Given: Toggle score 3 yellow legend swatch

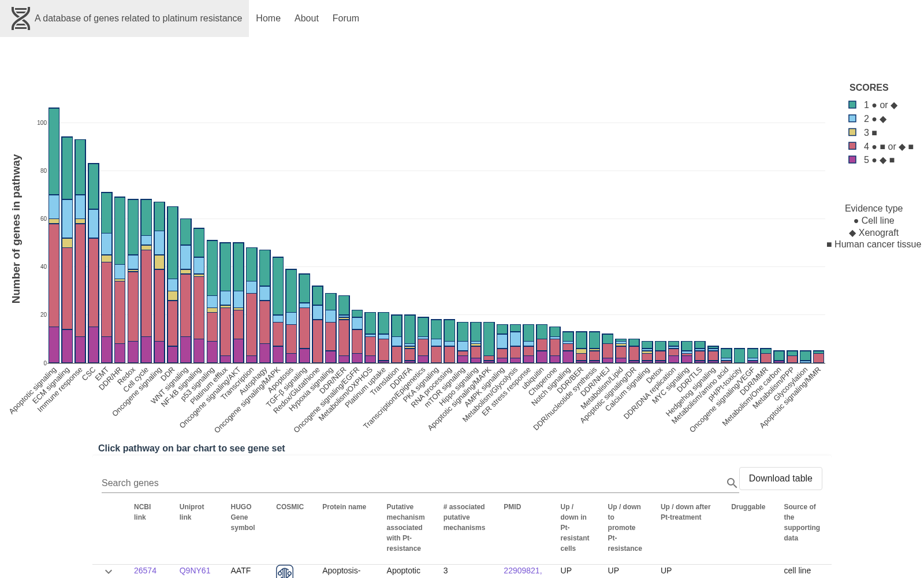Looking at the screenshot, I should [x=852, y=132].
